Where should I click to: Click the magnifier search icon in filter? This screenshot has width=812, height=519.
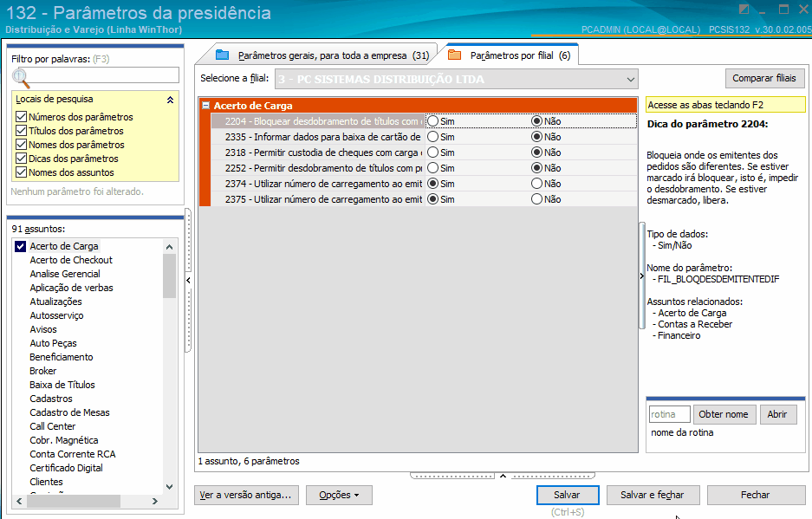coord(21,78)
